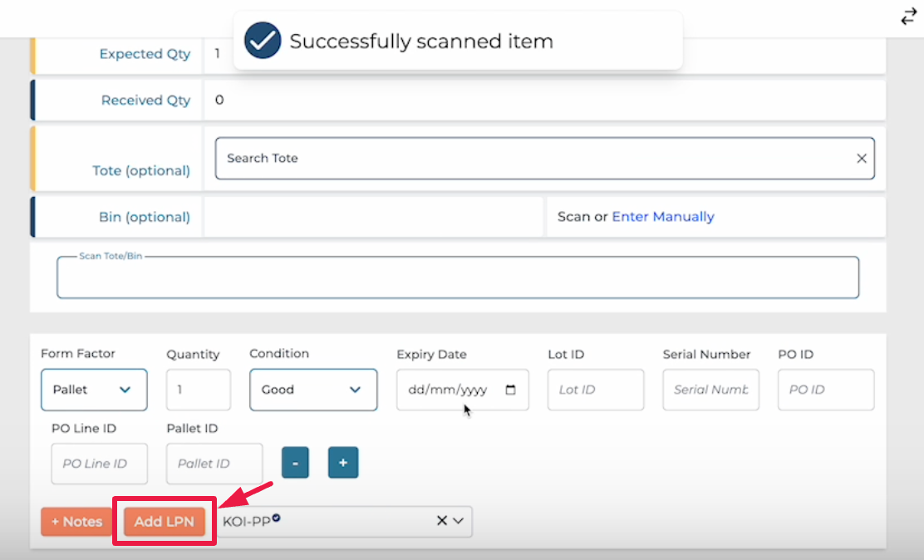
Task: Click the + Notes button
Action: pos(76,522)
